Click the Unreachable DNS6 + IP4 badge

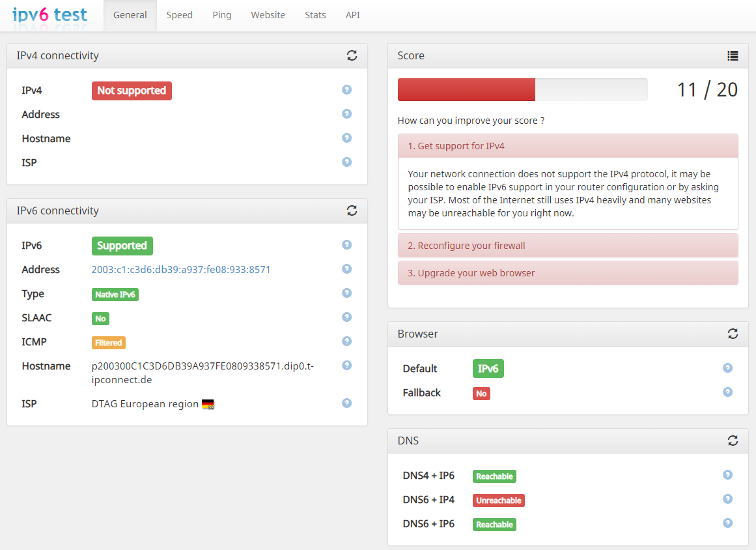point(499,500)
